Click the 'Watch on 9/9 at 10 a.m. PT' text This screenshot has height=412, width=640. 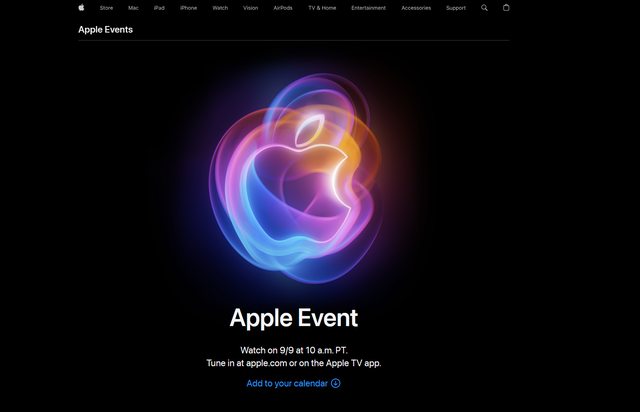(x=294, y=350)
